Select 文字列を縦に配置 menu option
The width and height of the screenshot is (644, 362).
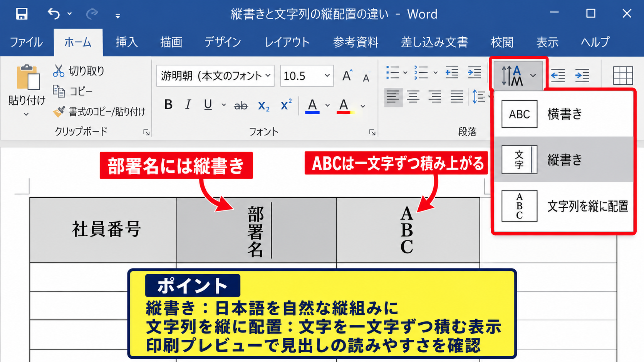[564, 206]
